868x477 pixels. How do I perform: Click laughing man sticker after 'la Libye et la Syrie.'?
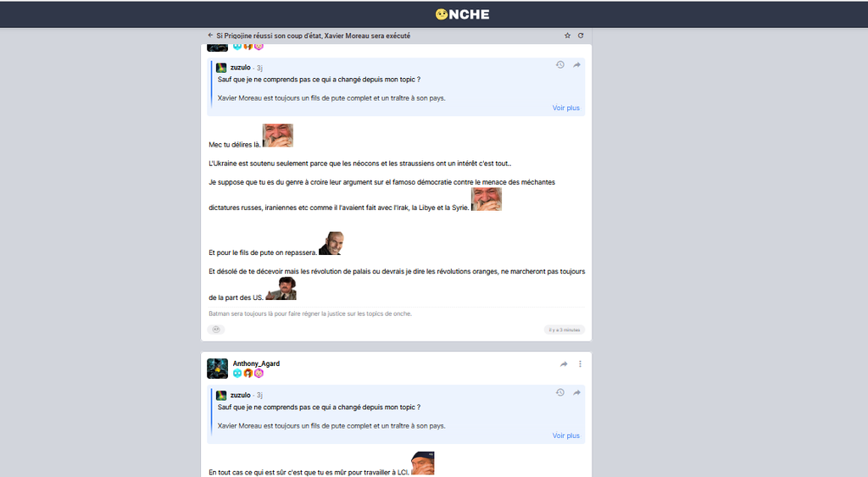point(487,199)
